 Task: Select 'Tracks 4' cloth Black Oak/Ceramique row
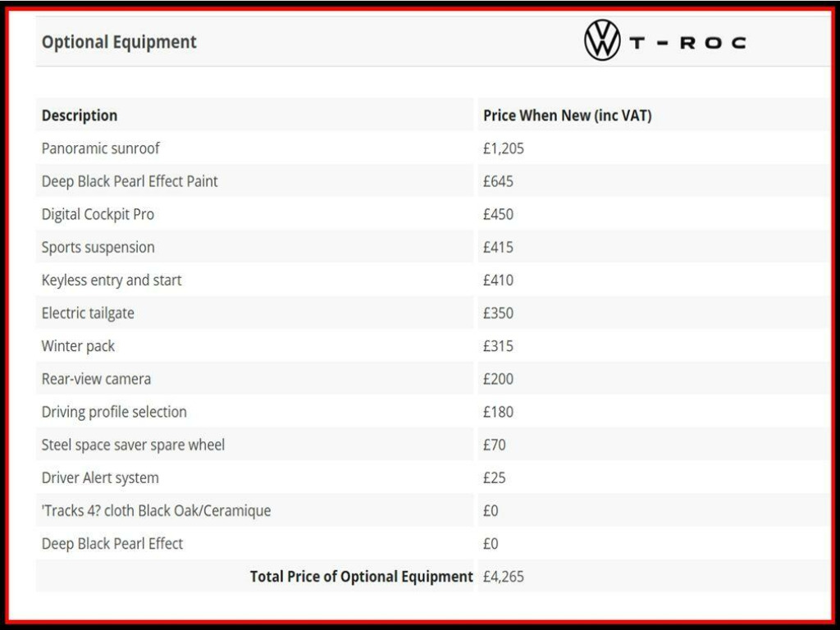click(x=156, y=510)
